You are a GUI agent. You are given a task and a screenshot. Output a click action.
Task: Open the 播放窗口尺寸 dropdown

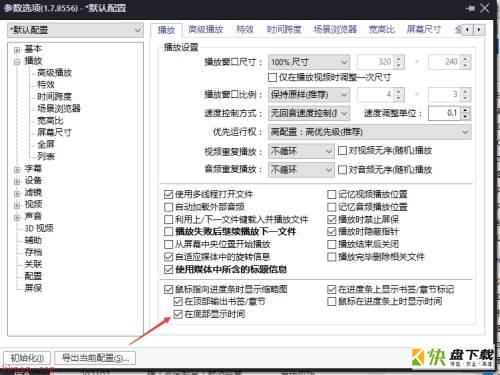pos(309,62)
